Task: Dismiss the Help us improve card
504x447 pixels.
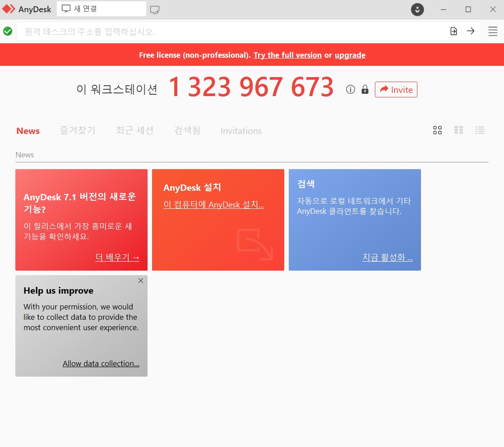Action: point(141,281)
